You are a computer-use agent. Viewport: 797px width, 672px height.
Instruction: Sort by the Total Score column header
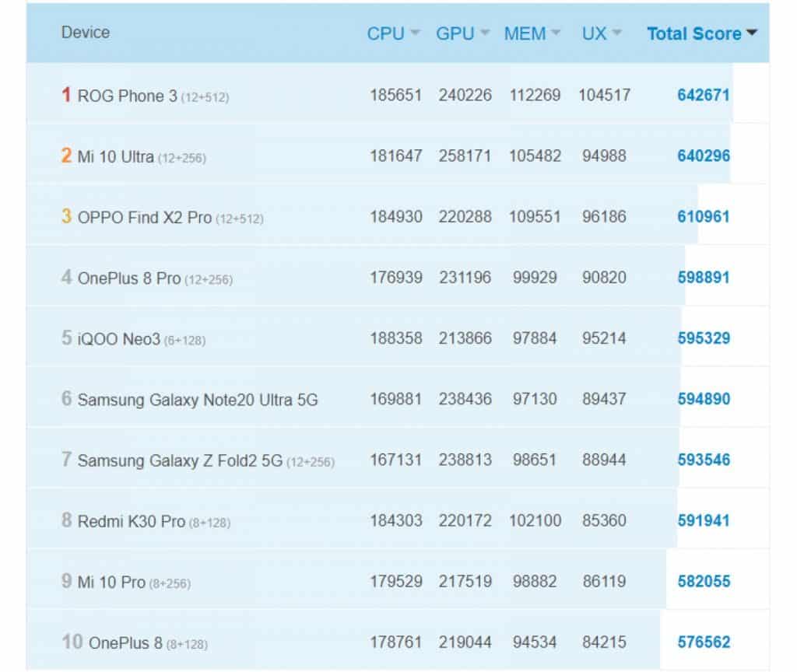pyautogui.click(x=701, y=33)
